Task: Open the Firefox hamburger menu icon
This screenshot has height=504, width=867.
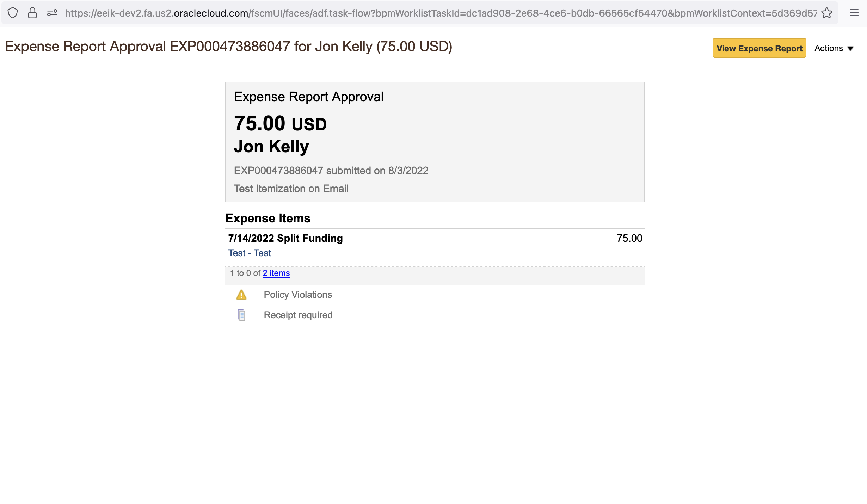Action: [854, 13]
